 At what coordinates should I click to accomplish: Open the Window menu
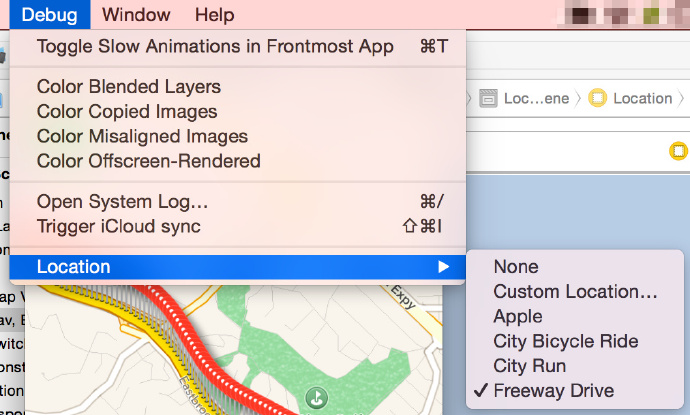(x=136, y=15)
